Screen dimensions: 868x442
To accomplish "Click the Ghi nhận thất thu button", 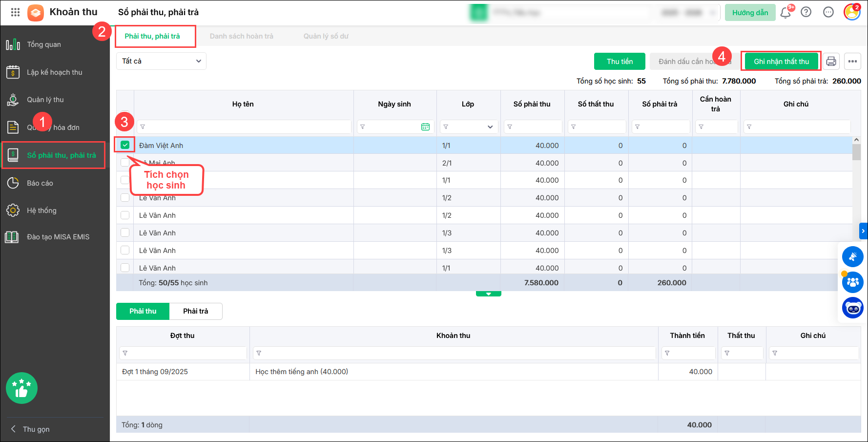I will (781, 62).
